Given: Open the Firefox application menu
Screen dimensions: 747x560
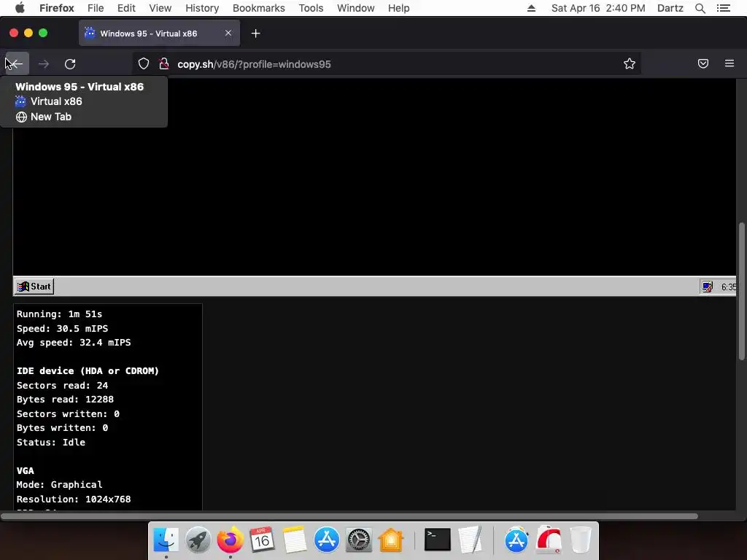Looking at the screenshot, I should point(57,8).
